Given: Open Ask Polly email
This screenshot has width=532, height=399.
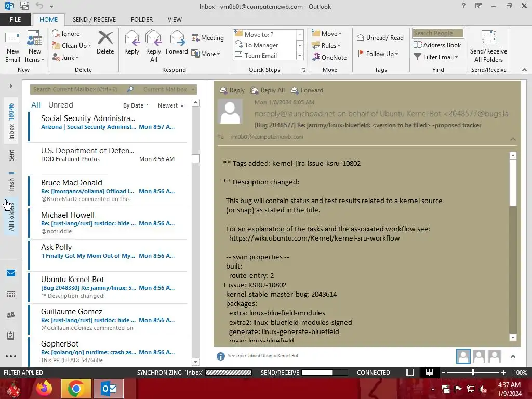Looking at the screenshot, I should point(108,255).
